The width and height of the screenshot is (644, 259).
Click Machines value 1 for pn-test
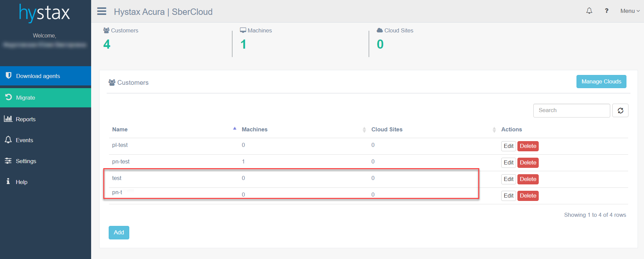(243, 161)
